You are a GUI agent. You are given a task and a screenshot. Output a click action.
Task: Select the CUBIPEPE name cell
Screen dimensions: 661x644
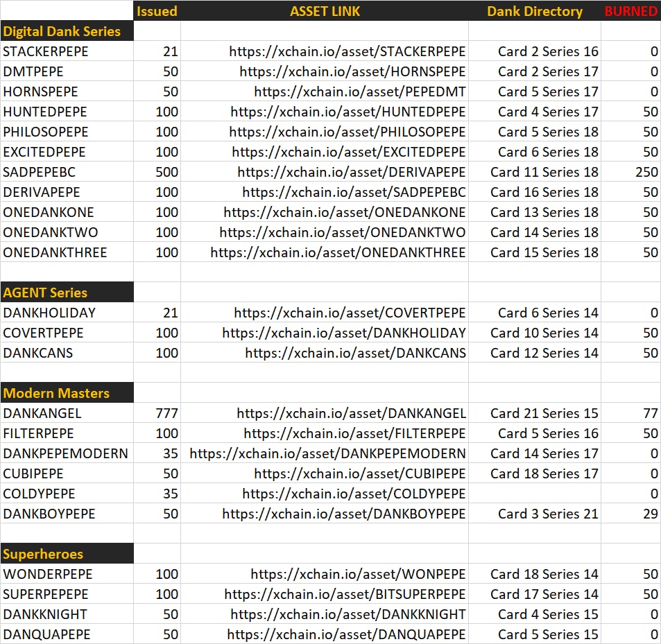pyautogui.click(x=67, y=473)
